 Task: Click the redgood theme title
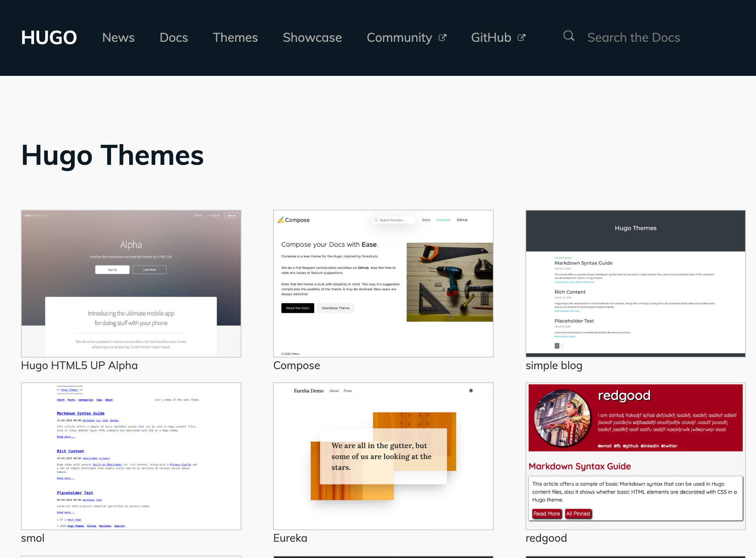(546, 538)
